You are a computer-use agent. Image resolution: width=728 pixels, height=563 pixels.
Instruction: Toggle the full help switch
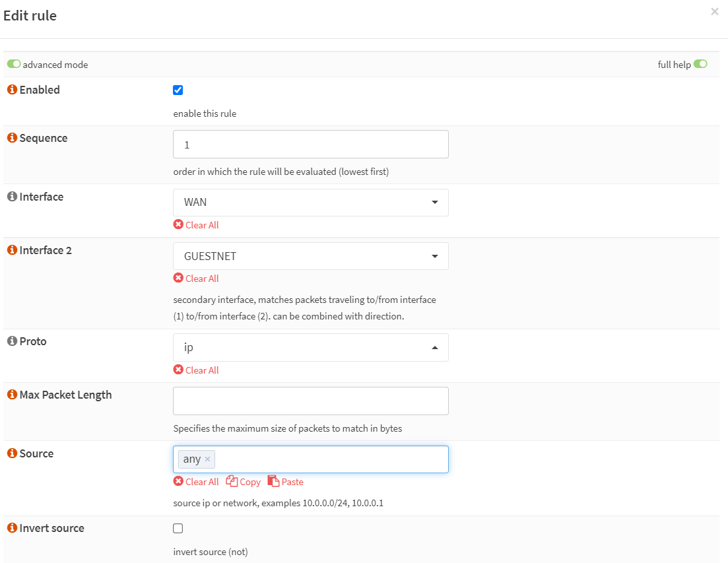click(700, 64)
